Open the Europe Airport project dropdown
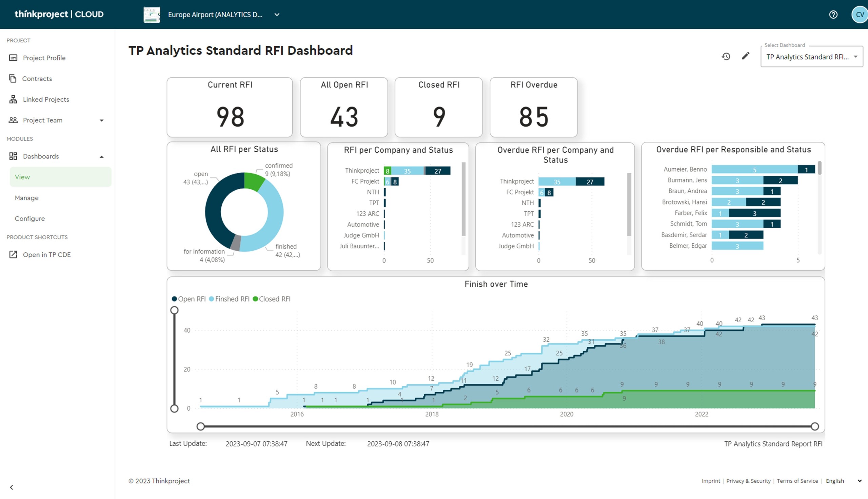The height and width of the screenshot is (499, 868). 277,14
